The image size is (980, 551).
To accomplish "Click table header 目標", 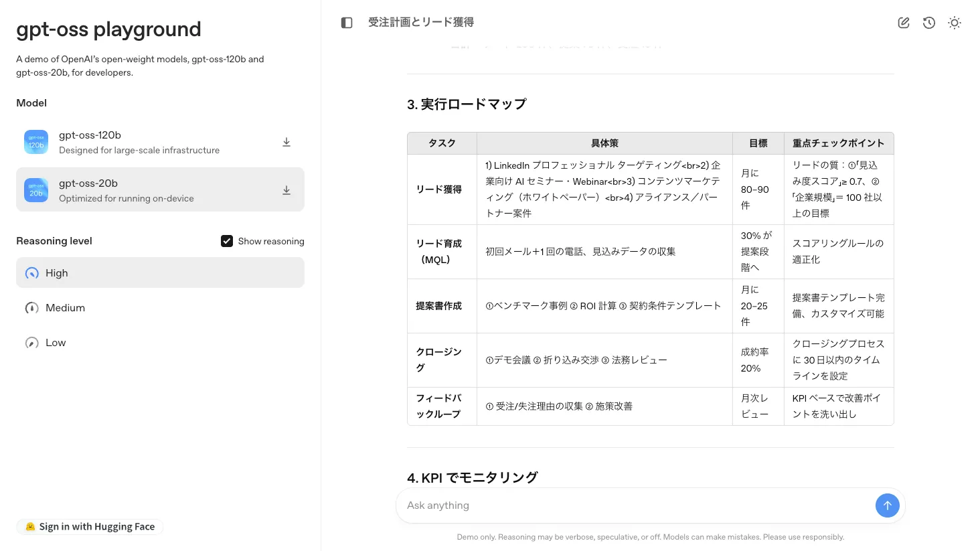I will (x=758, y=143).
